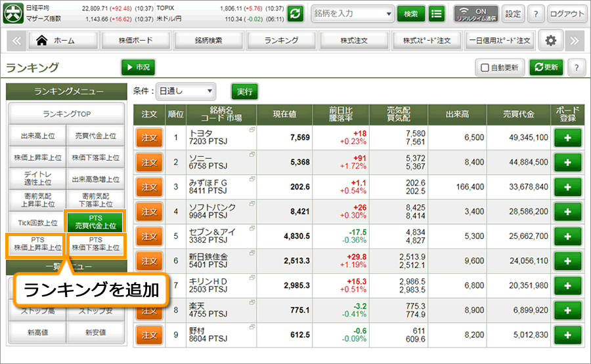Viewport: 591px width, 364px height.
Task: Add トヨタ to board with plus
Action: click(567, 138)
